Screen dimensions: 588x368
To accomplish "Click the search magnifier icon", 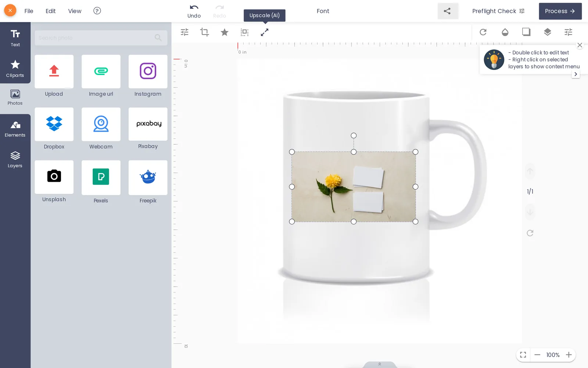I will (158, 38).
